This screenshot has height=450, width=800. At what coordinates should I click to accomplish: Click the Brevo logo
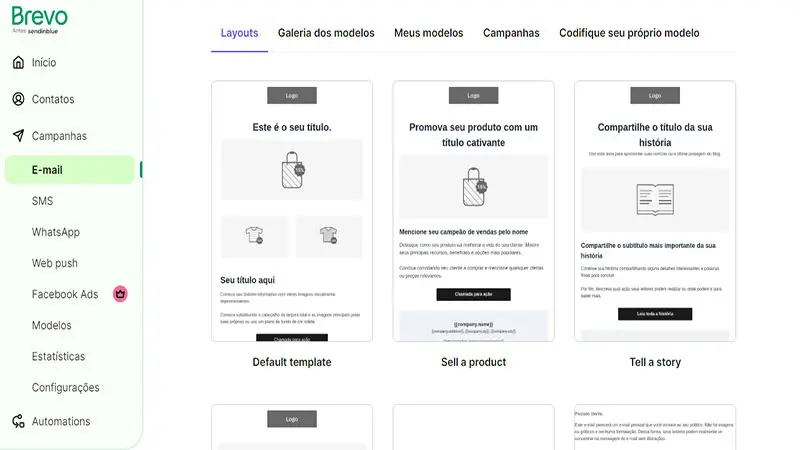[39, 20]
